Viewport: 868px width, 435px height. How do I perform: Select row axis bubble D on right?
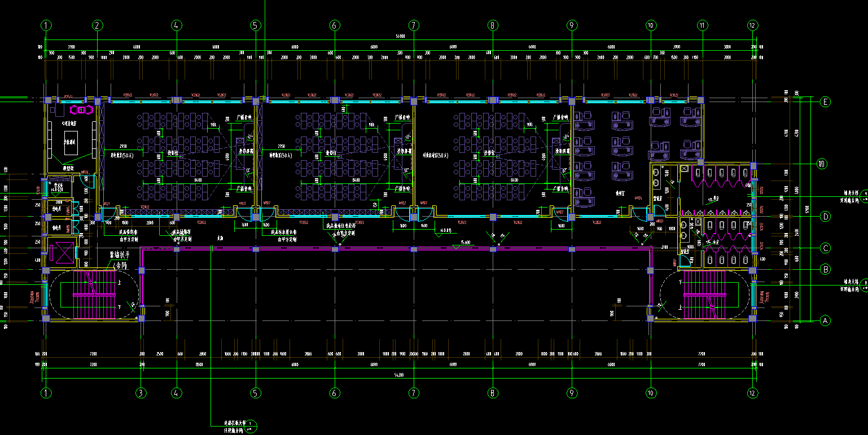[x=826, y=217]
